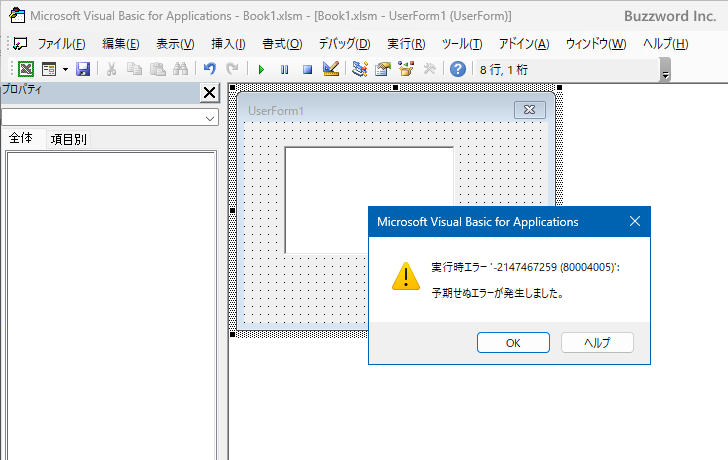Open the 実行(R) menu
This screenshot has width=728, height=460.
(406, 44)
